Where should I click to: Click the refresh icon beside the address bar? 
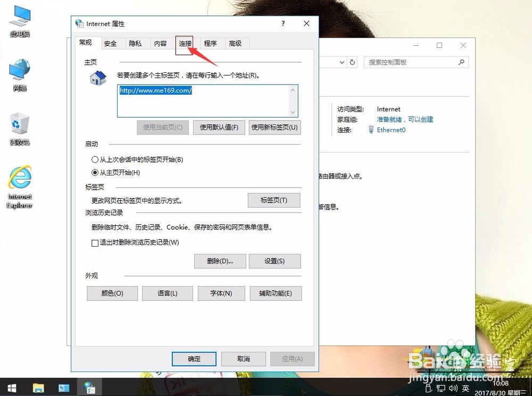tap(353, 62)
